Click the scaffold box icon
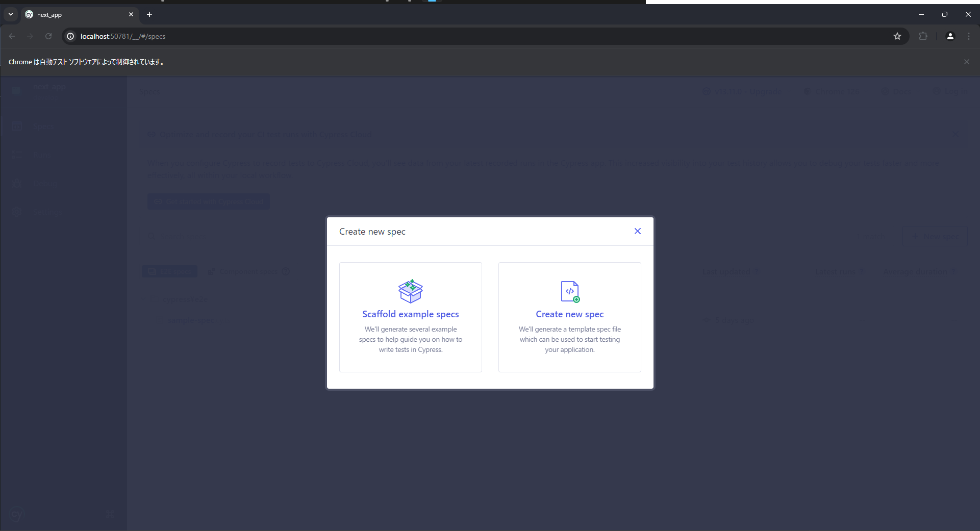Viewport: 980px width, 531px height. tap(411, 291)
